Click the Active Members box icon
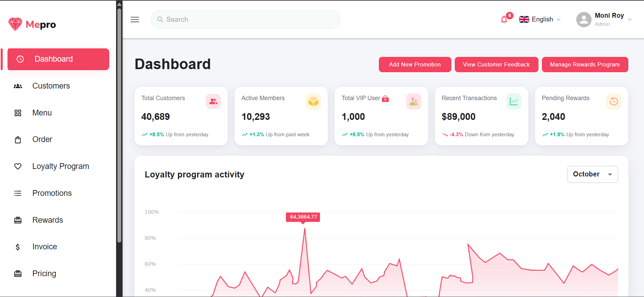The image size is (644, 297). 313,101
